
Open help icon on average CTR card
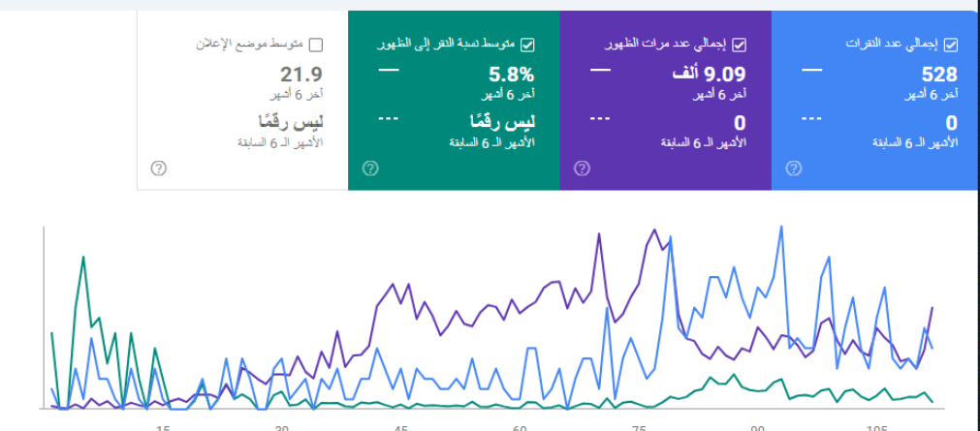tap(369, 168)
